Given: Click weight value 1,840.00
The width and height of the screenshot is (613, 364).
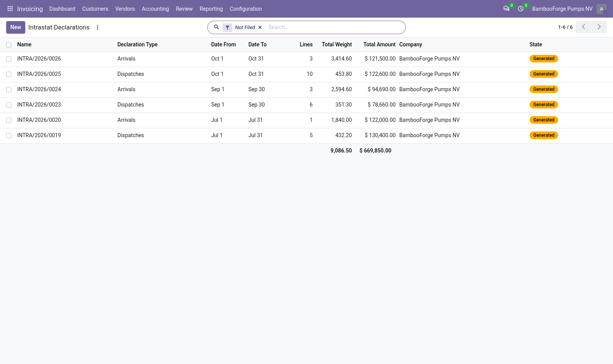Looking at the screenshot, I should [x=341, y=120].
